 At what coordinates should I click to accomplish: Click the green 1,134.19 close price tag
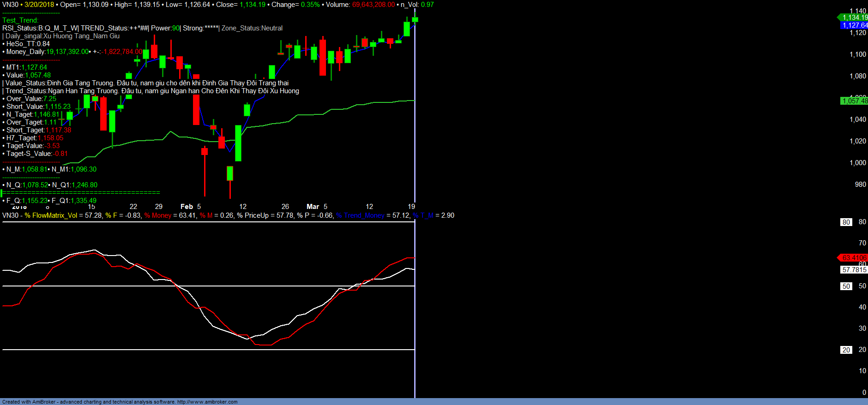(854, 18)
